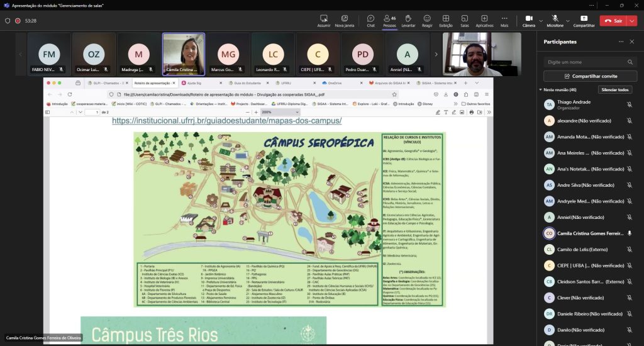644x346 pixels.
Task: Expand the Microfone options dropdown arrow
Action: coord(568,21)
